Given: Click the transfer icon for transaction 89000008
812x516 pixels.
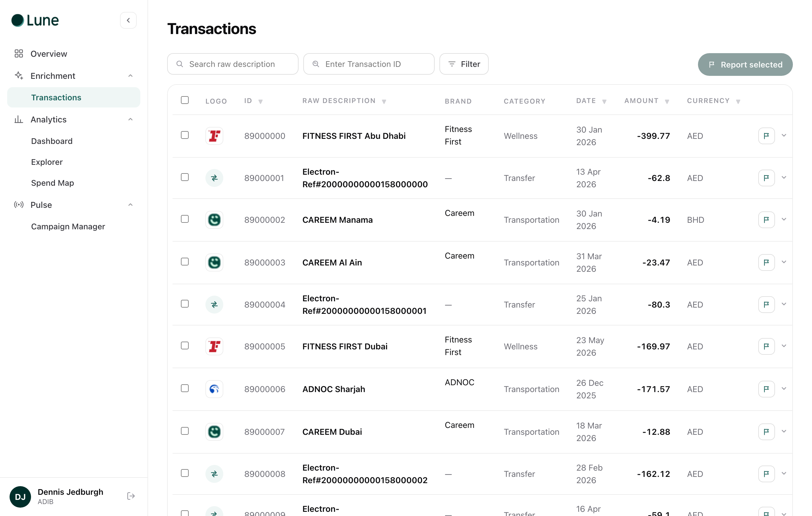Looking at the screenshot, I should click(x=214, y=474).
